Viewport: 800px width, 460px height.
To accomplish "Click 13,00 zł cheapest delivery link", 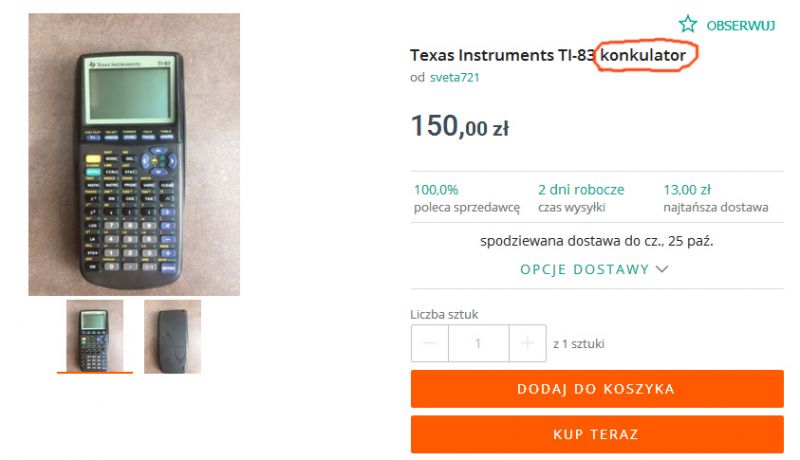I will coord(687,190).
